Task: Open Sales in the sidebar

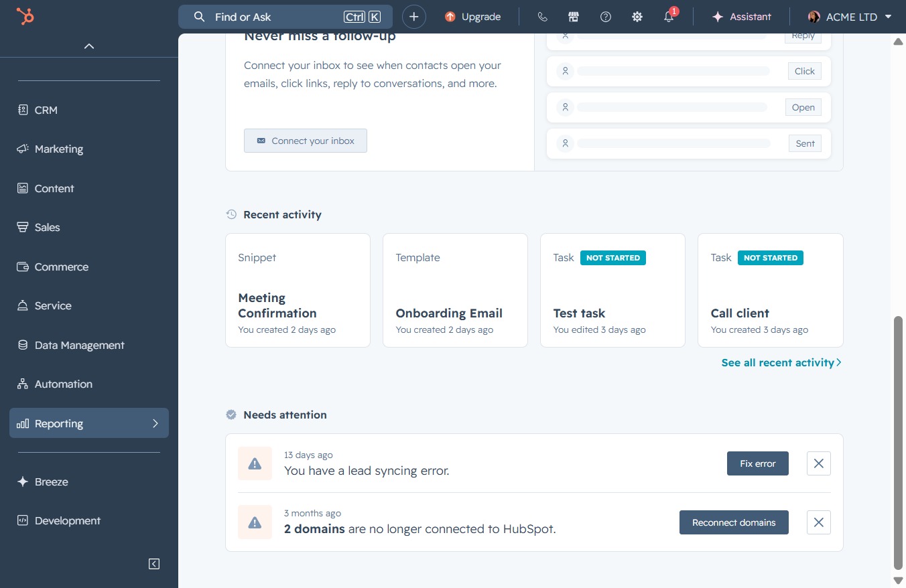Action: tap(89, 227)
